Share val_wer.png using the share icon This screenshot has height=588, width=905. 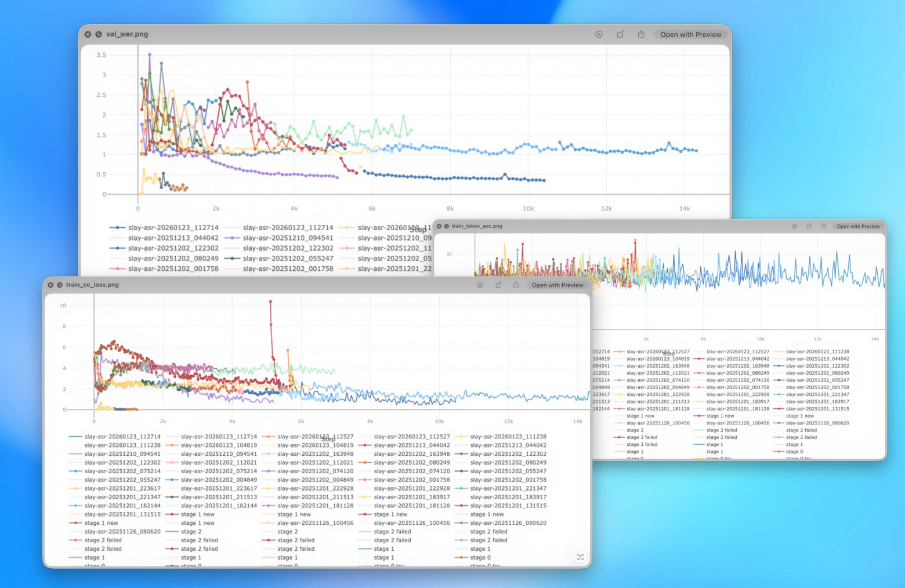pos(641,35)
